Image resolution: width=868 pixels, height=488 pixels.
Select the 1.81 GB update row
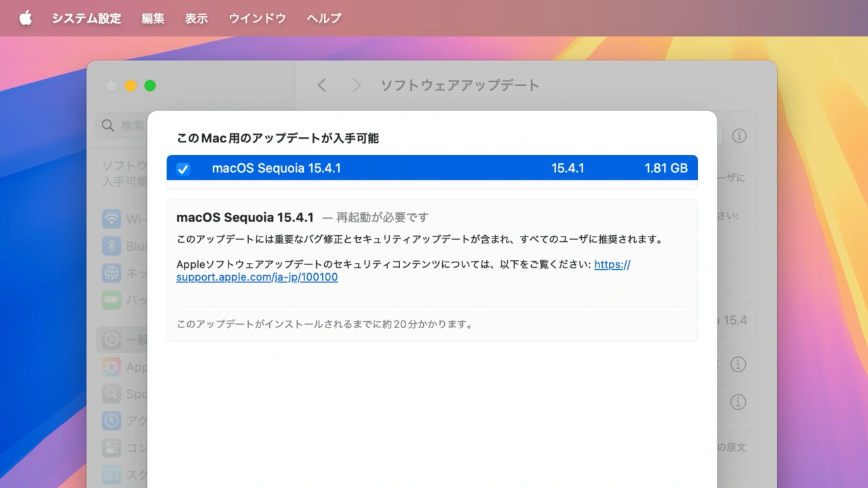[431, 168]
